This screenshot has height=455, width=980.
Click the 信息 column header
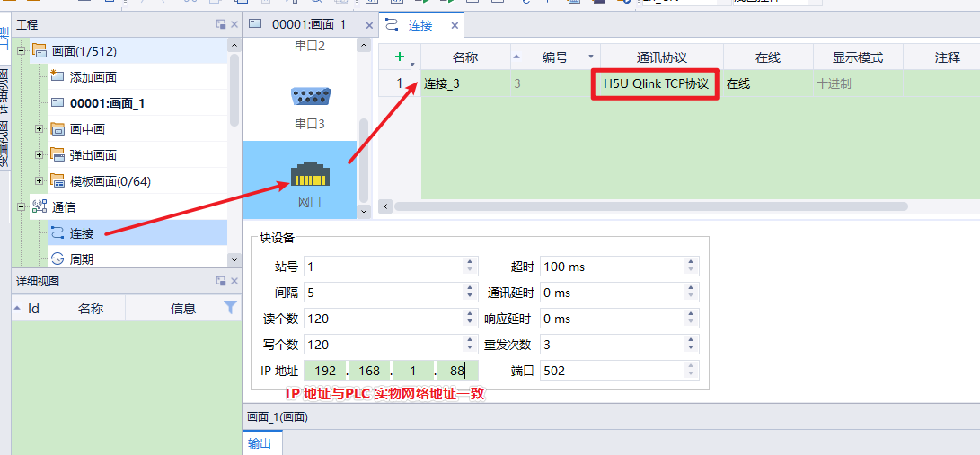coord(182,309)
